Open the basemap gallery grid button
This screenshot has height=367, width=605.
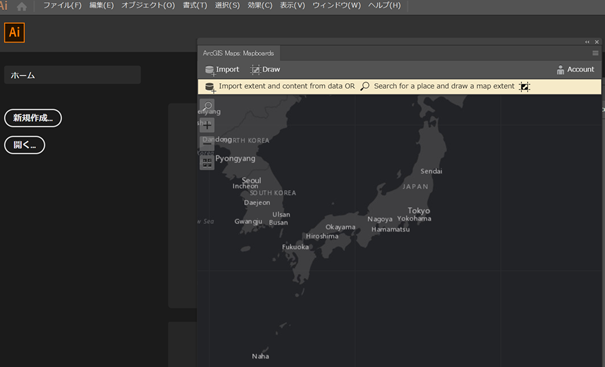[207, 162]
